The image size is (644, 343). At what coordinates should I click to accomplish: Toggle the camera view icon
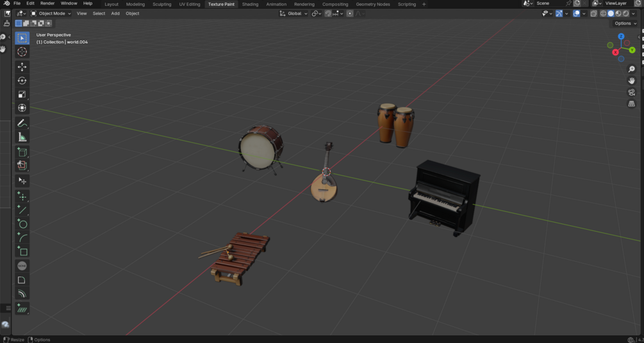click(632, 92)
